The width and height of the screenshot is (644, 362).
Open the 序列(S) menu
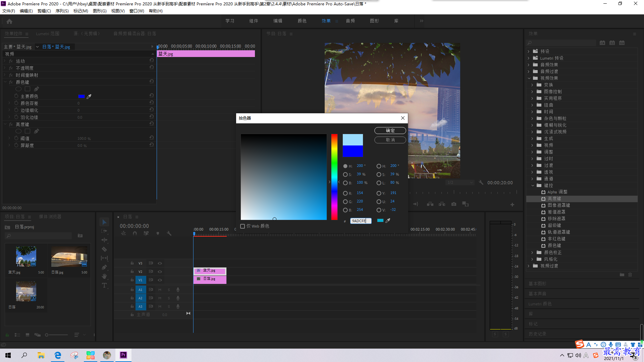click(x=62, y=11)
